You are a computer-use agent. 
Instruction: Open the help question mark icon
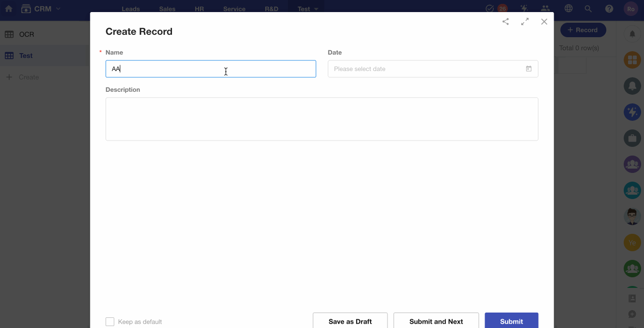609,9
